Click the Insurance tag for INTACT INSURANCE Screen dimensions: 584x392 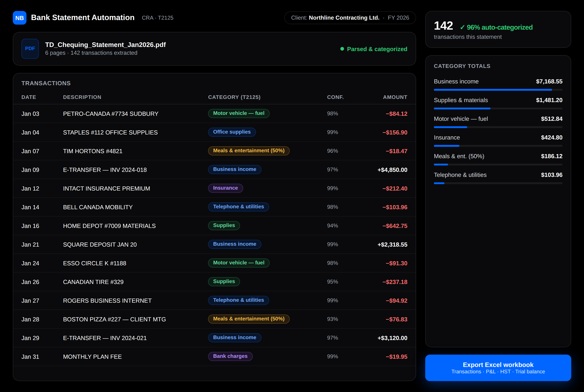point(225,188)
